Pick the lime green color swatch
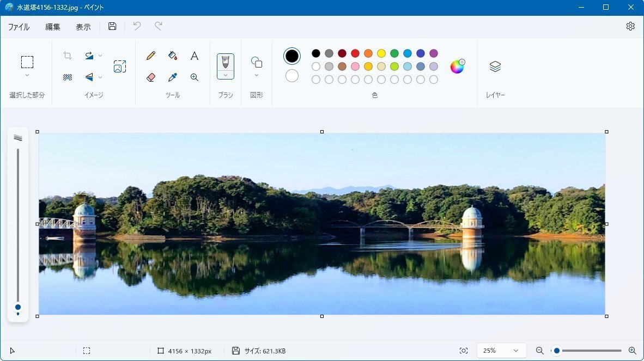Screen dimensions: 644x361 (394, 66)
